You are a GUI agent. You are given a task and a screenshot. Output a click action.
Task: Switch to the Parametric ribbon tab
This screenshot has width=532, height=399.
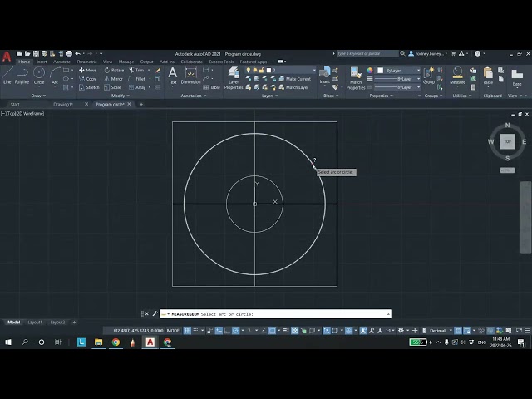point(86,62)
